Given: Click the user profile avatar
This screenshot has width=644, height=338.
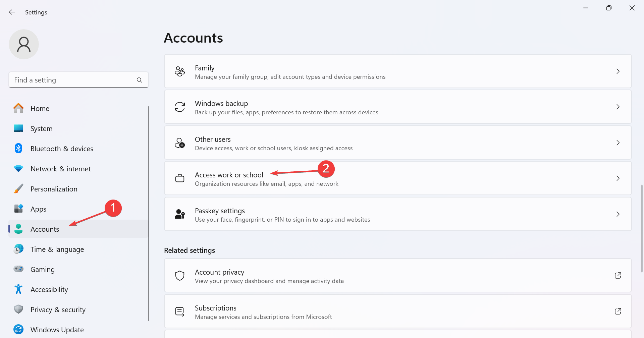Looking at the screenshot, I should point(24,44).
